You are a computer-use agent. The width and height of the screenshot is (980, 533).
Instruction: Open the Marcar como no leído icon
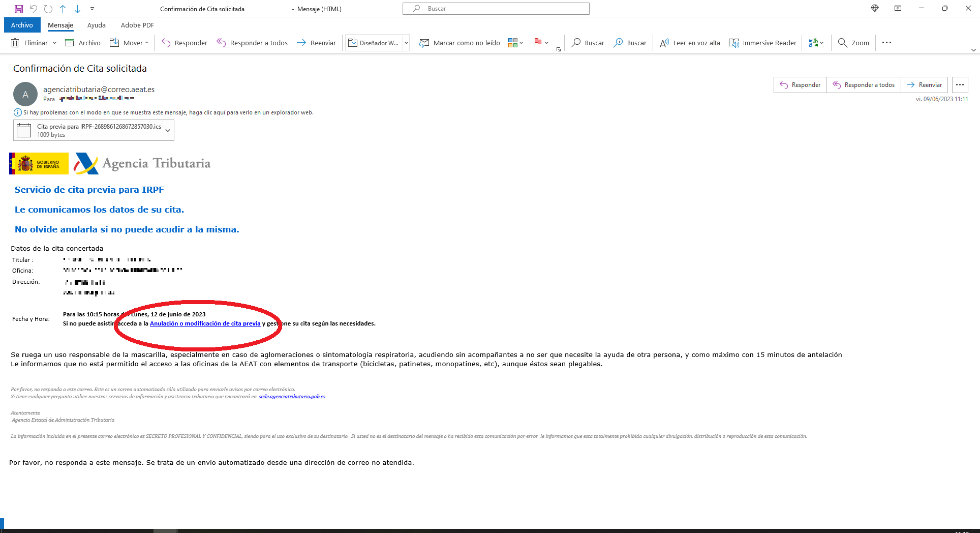coord(425,43)
